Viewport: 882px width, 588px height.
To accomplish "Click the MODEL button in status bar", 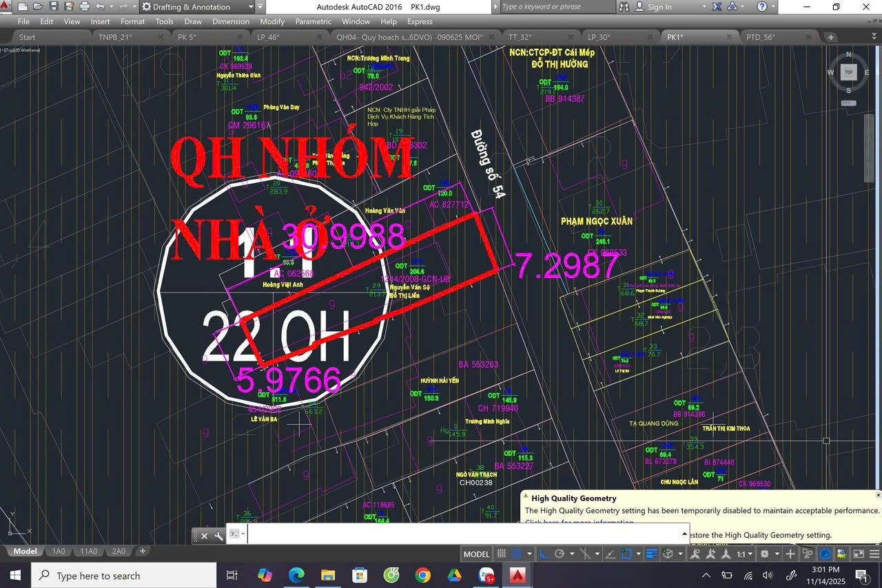I will (476, 554).
